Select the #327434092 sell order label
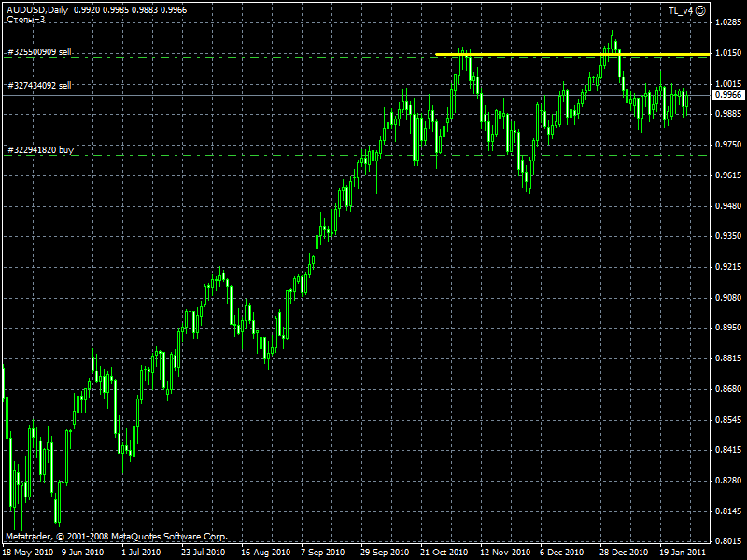Screen dimensions: 747x560 pos(39,85)
